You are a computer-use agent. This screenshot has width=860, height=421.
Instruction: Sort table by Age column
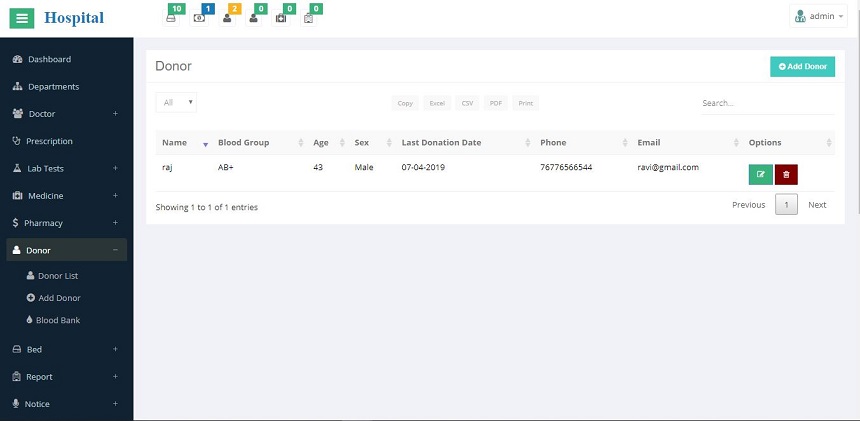(327, 143)
